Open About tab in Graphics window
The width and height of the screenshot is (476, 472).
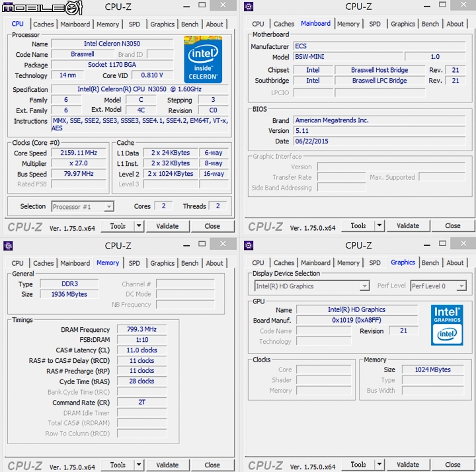tap(455, 263)
